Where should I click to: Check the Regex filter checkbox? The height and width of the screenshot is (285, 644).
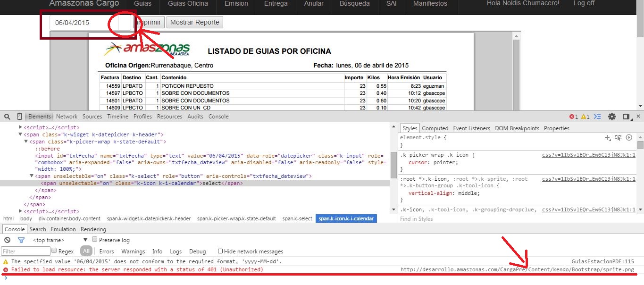[x=54, y=251]
